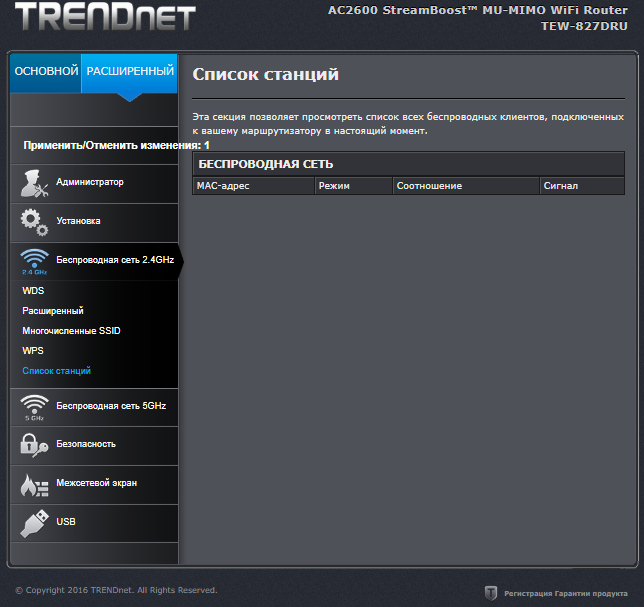Open the Установка menu section
Image resolution: width=644 pixels, height=607 pixels.
tap(94, 223)
